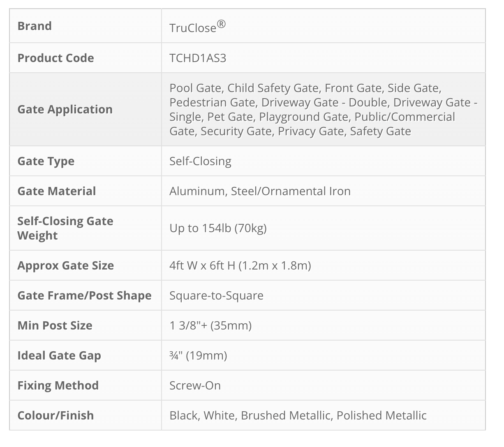
Task: Click the Gate Frame/Post Shape label
Action: click(x=84, y=295)
